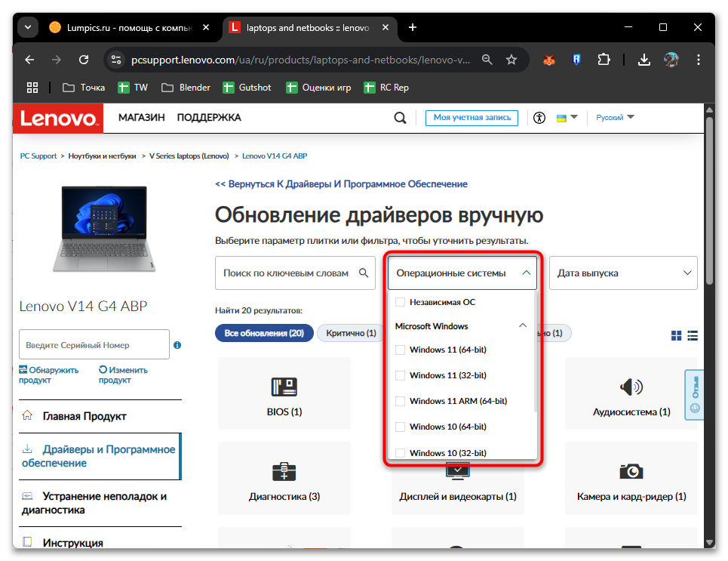Open the Точка bookmarks folder
Screen dimensions: 728x561
tap(84, 88)
